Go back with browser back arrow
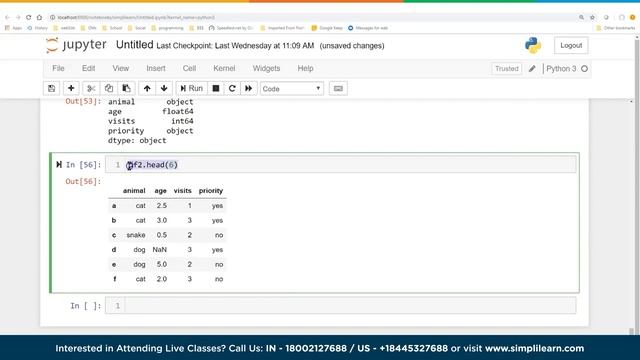Screen dimensions: 640x360 [7, 17]
